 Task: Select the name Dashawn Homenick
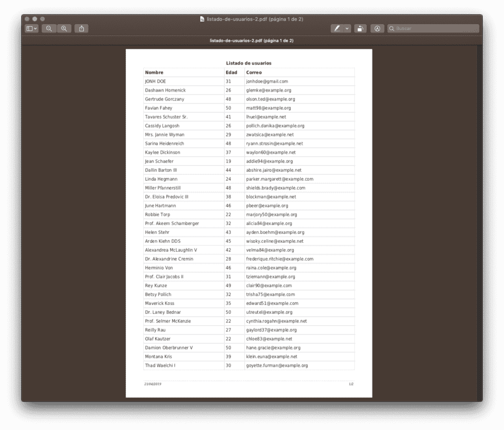[165, 90]
